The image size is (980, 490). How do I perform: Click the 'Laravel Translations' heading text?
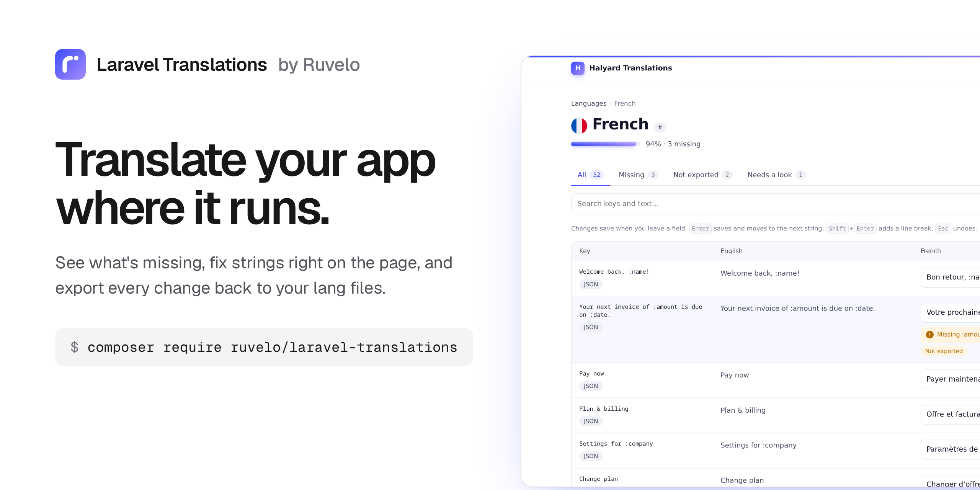click(x=182, y=65)
